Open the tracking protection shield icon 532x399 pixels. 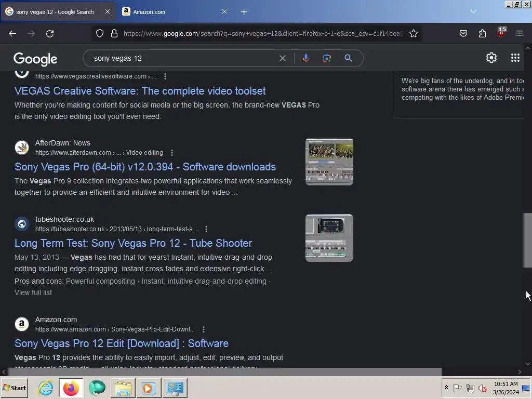pos(99,34)
